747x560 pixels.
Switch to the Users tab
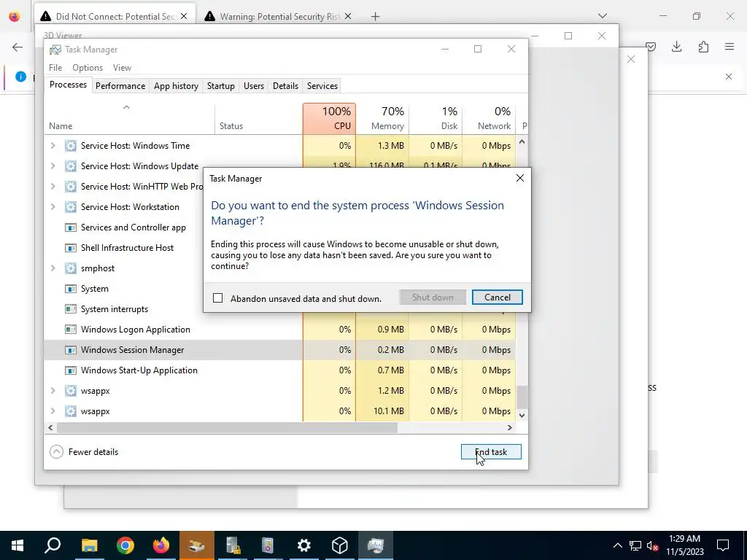click(253, 86)
